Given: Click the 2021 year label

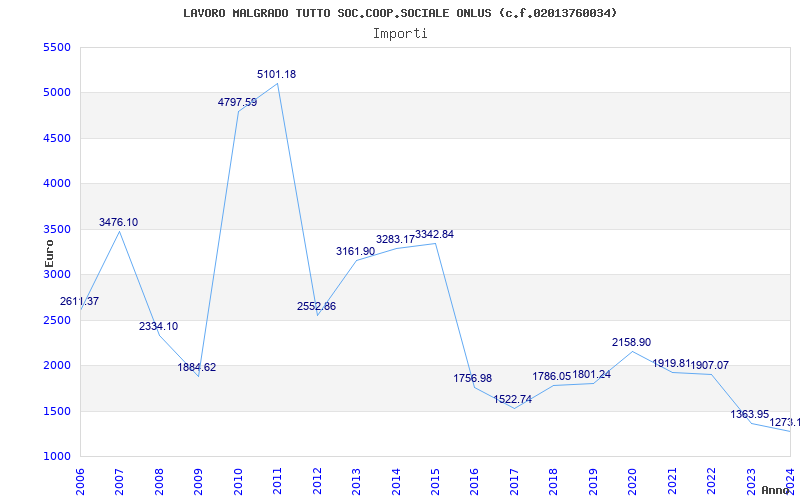Looking at the screenshot, I should point(672,481).
